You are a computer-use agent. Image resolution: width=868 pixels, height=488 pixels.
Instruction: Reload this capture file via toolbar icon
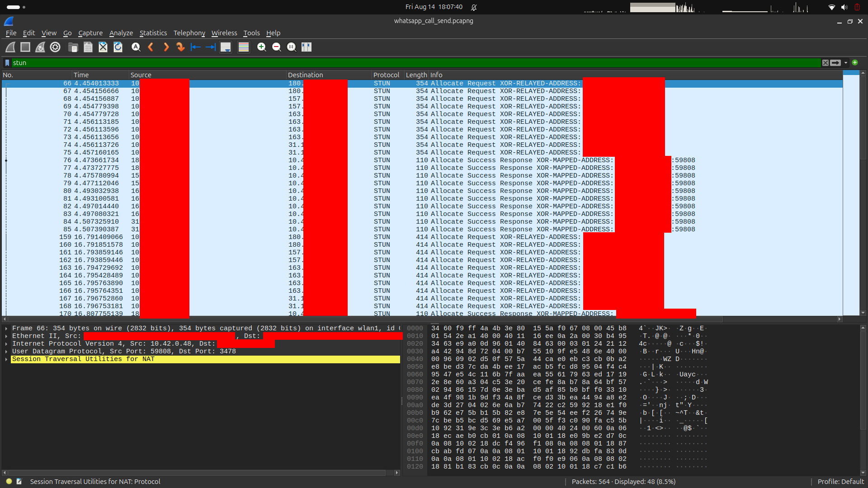click(x=118, y=47)
